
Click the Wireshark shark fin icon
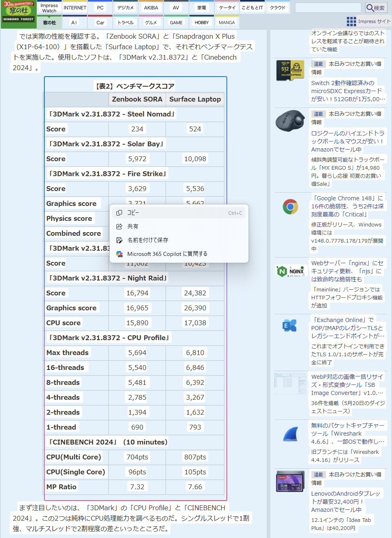[290, 434]
